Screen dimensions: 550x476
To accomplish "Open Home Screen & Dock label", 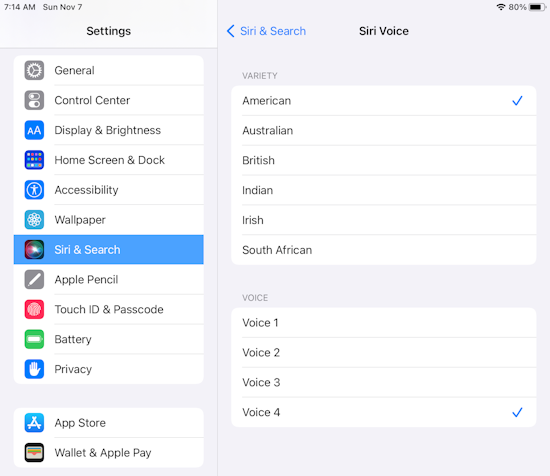I will click(109, 160).
